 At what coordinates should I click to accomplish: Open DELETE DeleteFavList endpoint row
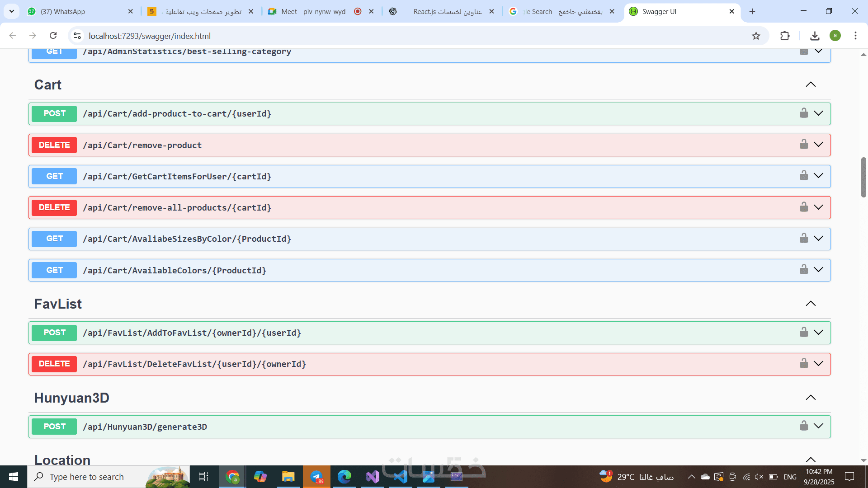coord(194,364)
